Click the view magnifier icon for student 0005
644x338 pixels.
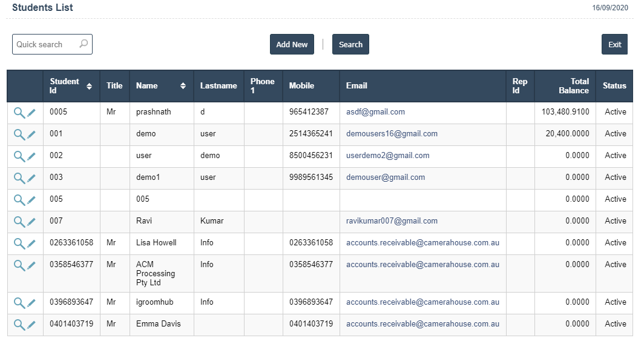coord(19,113)
